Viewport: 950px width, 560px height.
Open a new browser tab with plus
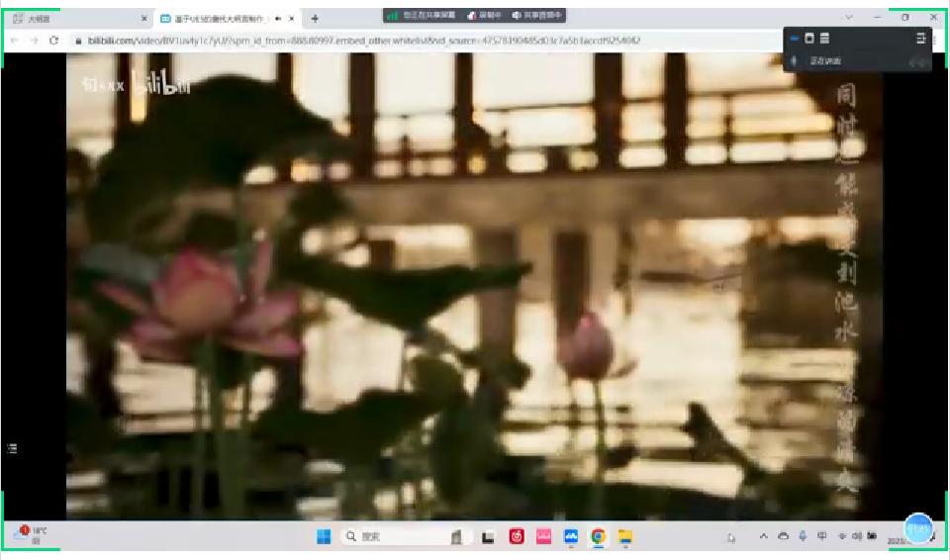(315, 18)
